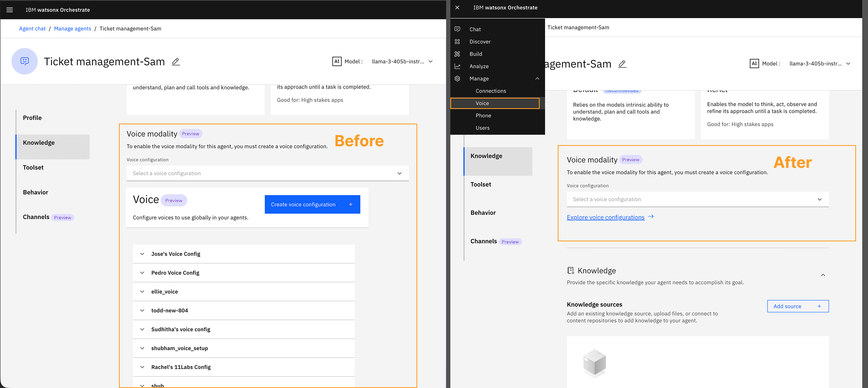Click arrow icon next to Explore voice configurations
The width and height of the screenshot is (868, 388).
(651, 217)
